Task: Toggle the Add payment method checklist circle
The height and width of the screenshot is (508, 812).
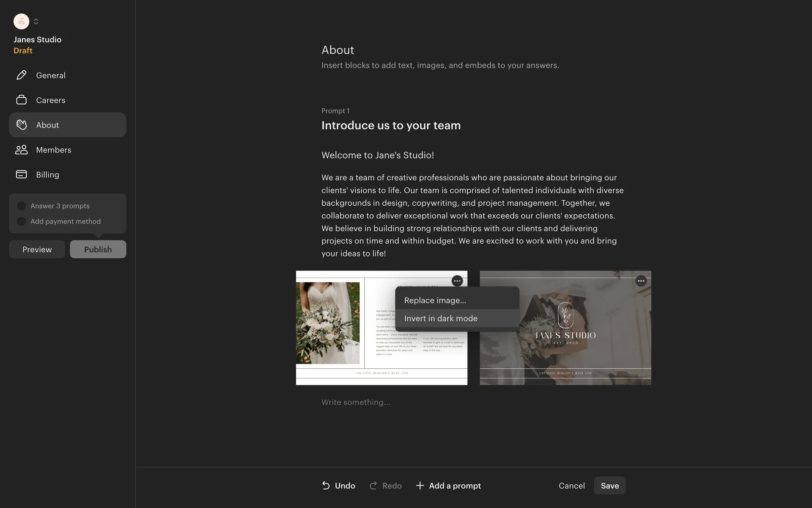Action: point(21,221)
